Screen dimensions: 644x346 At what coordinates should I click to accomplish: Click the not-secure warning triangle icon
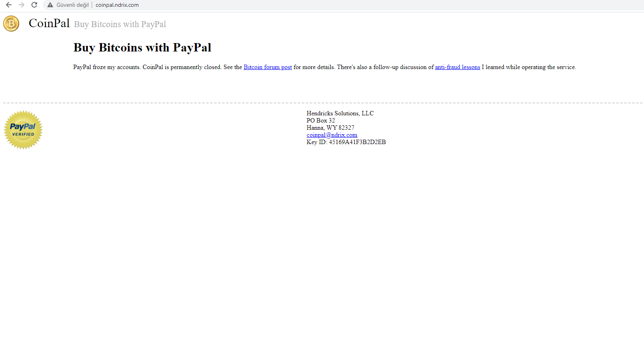[50, 5]
